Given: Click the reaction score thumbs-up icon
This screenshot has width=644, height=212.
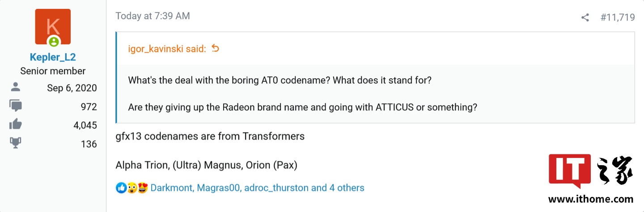Looking at the screenshot, I should click(15, 125).
